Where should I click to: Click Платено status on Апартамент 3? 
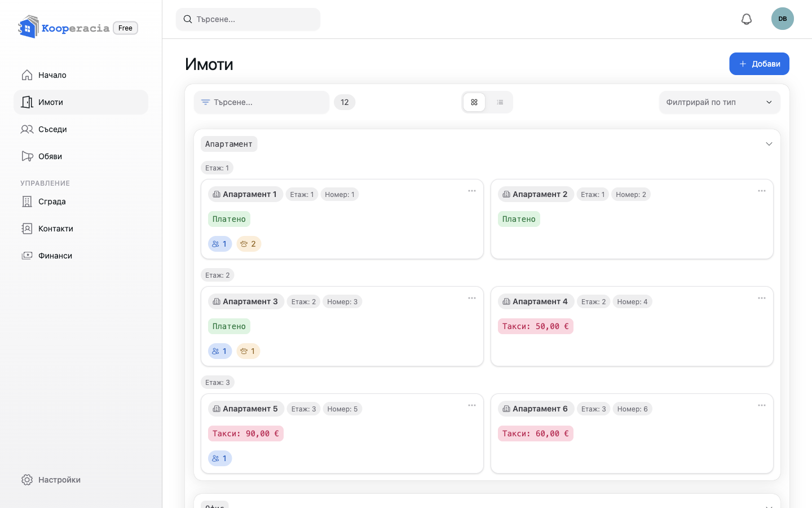229,326
